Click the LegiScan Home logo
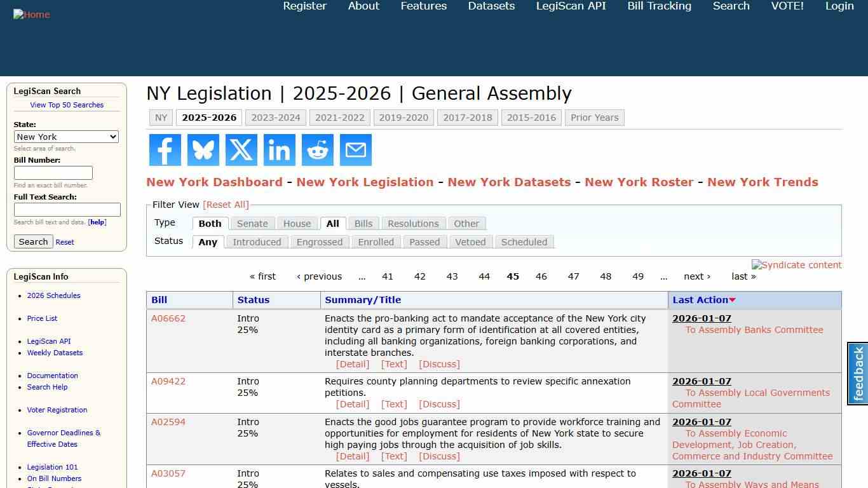Image resolution: width=868 pixels, height=488 pixels. click(x=31, y=14)
